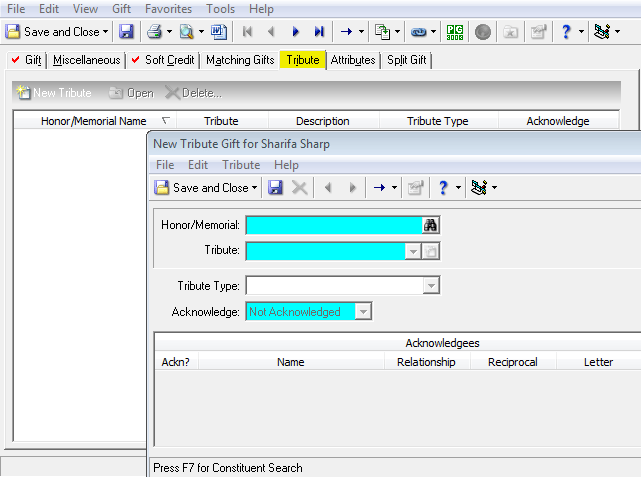Open the Tribute menu in tribute window
The image size is (641, 477).
point(241,165)
